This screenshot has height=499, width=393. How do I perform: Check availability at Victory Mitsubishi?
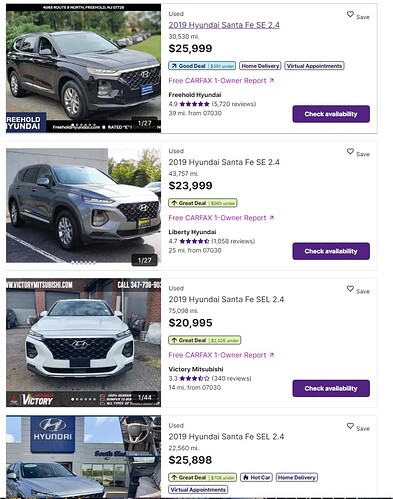click(x=331, y=388)
